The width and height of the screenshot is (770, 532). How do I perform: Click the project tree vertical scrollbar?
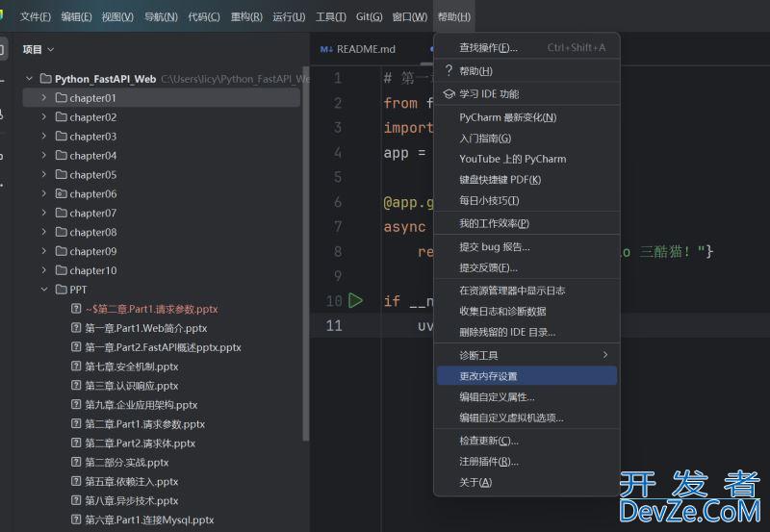[x=306, y=254]
